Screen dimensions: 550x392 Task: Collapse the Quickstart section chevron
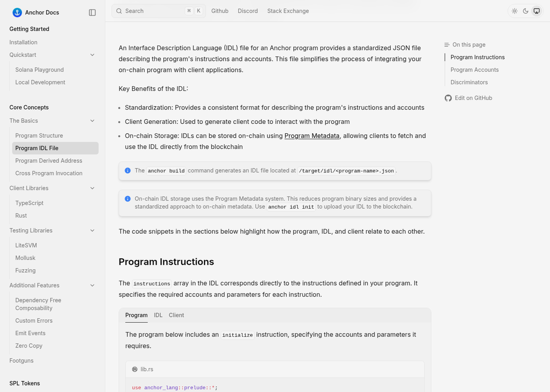92,54
